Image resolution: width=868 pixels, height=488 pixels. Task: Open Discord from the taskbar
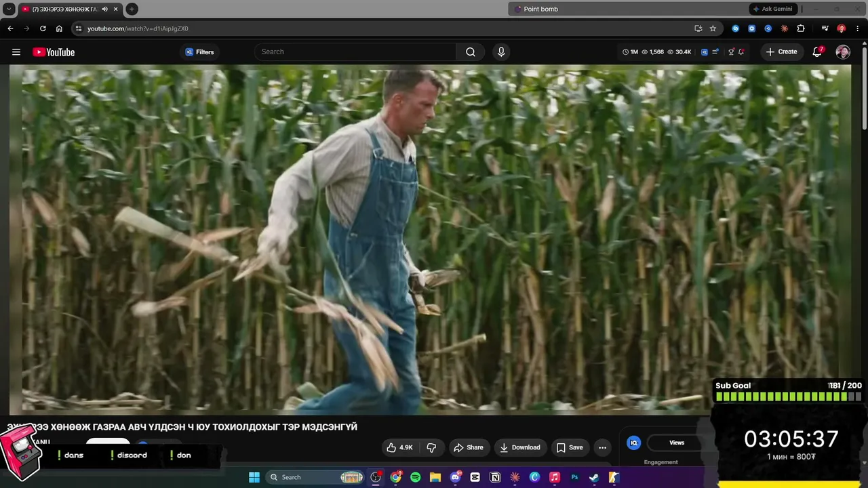pos(455,477)
